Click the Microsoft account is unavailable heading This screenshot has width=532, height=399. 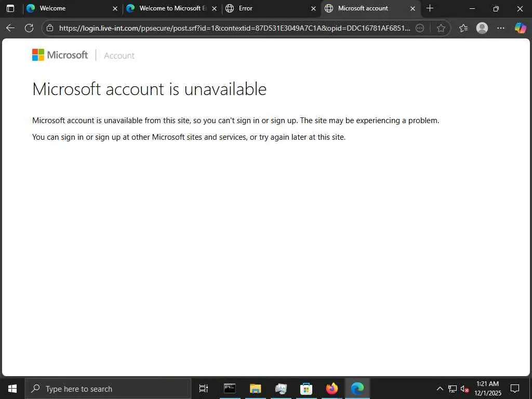click(x=149, y=89)
